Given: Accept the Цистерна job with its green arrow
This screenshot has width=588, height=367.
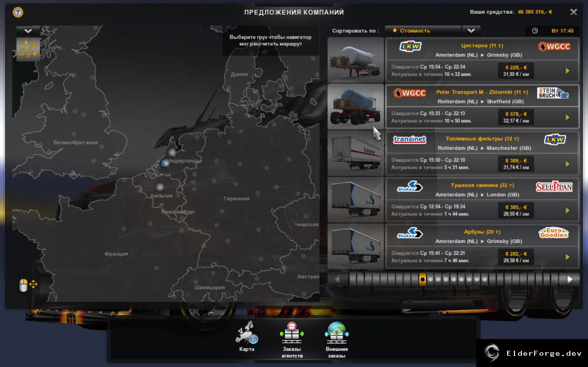Looking at the screenshot, I should tap(567, 71).
